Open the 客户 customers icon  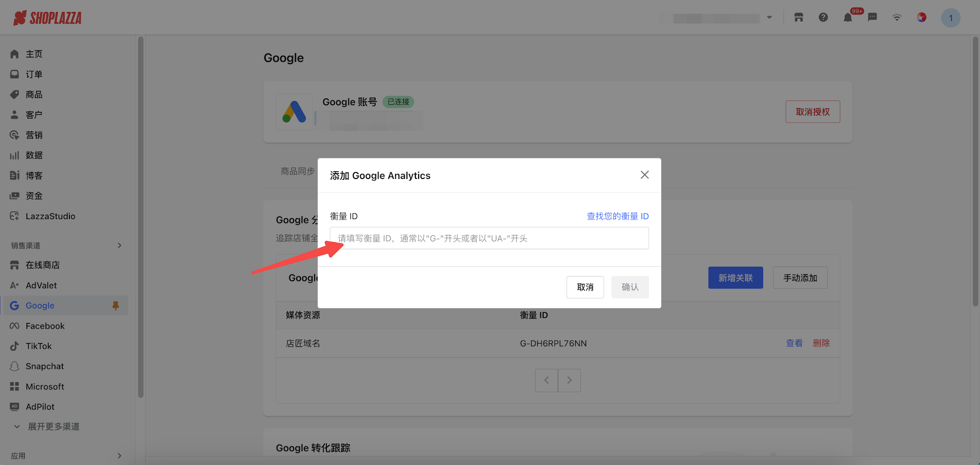click(x=14, y=115)
